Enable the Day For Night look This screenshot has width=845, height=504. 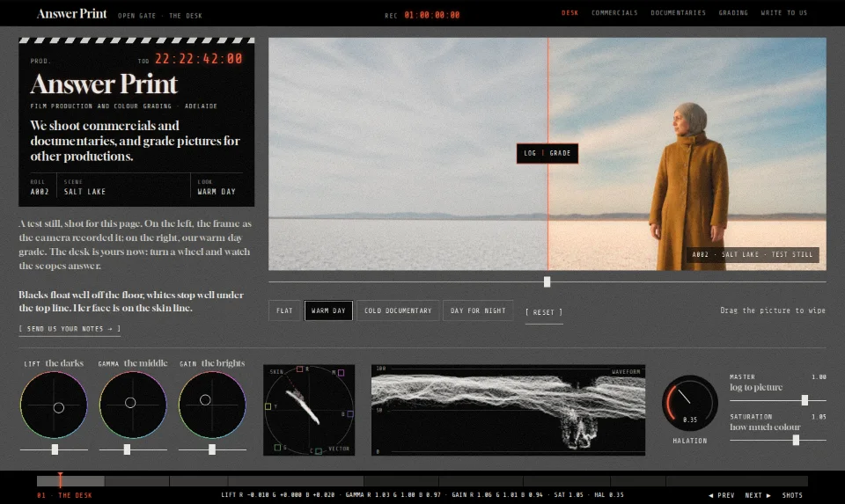pos(478,310)
